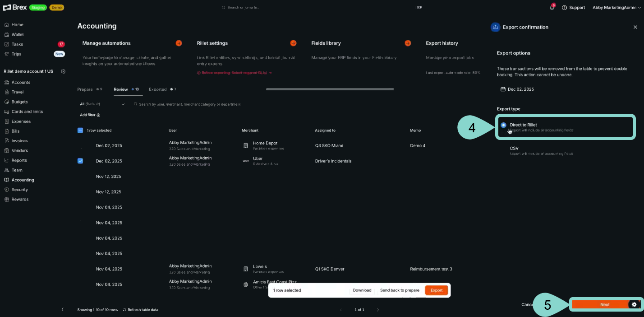Expand the Add filter menu
644x317 pixels.
90,115
